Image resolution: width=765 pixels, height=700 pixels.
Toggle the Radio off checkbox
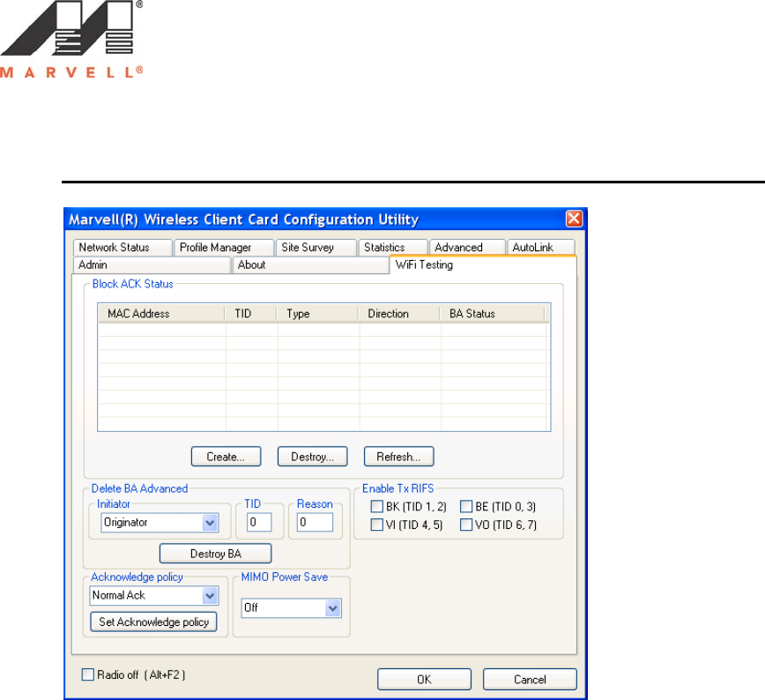click(x=88, y=674)
